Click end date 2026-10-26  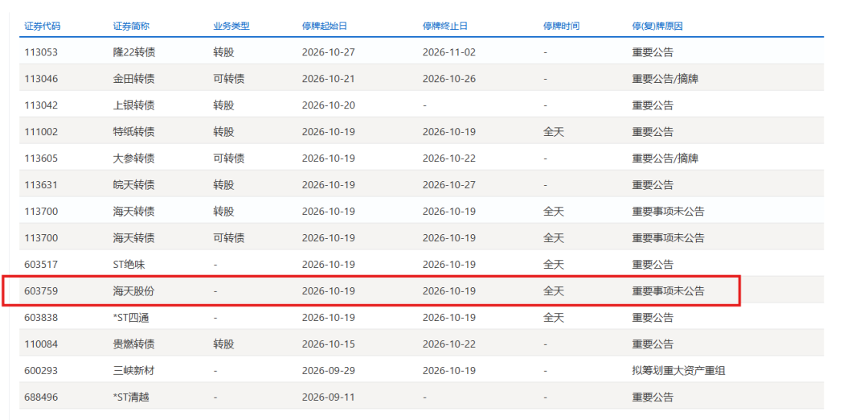(449, 79)
